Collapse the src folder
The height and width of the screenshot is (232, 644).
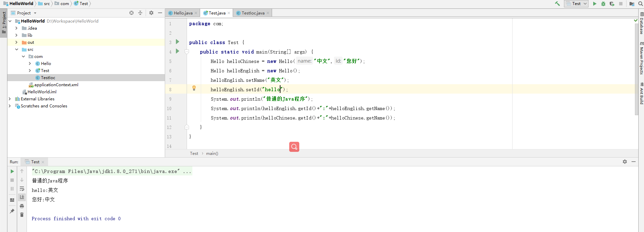coord(16,49)
